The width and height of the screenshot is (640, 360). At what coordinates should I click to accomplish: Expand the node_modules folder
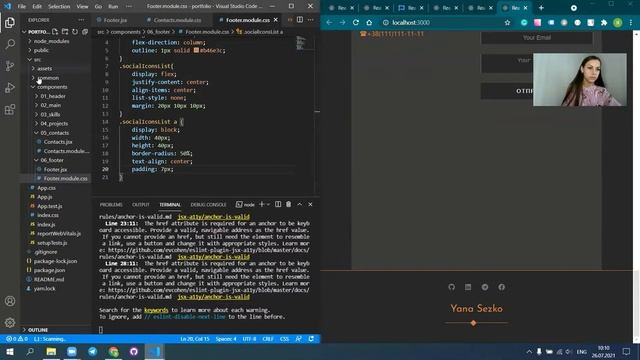[51, 41]
